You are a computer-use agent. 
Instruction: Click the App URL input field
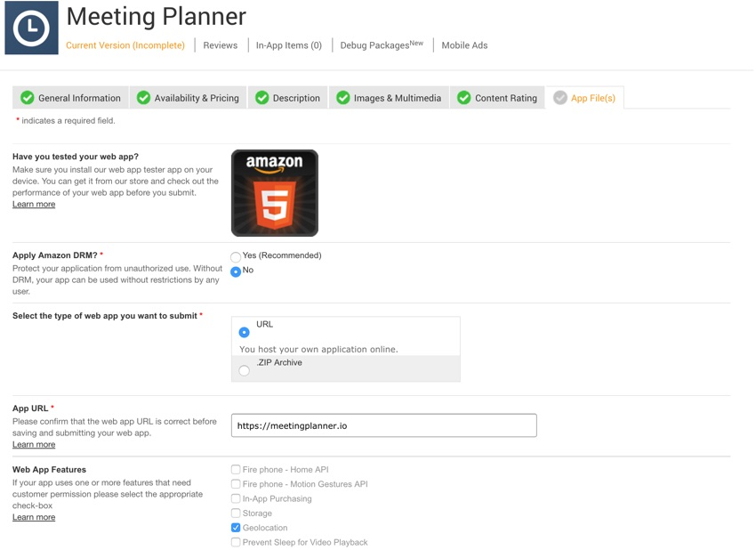[x=384, y=425]
